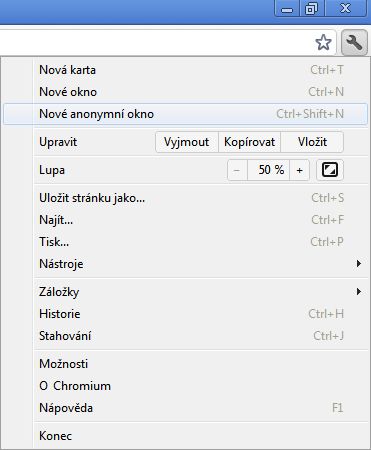Viewport: 371px width, 450px height.
Task: Select O Chromium menu item
Action: (185, 386)
